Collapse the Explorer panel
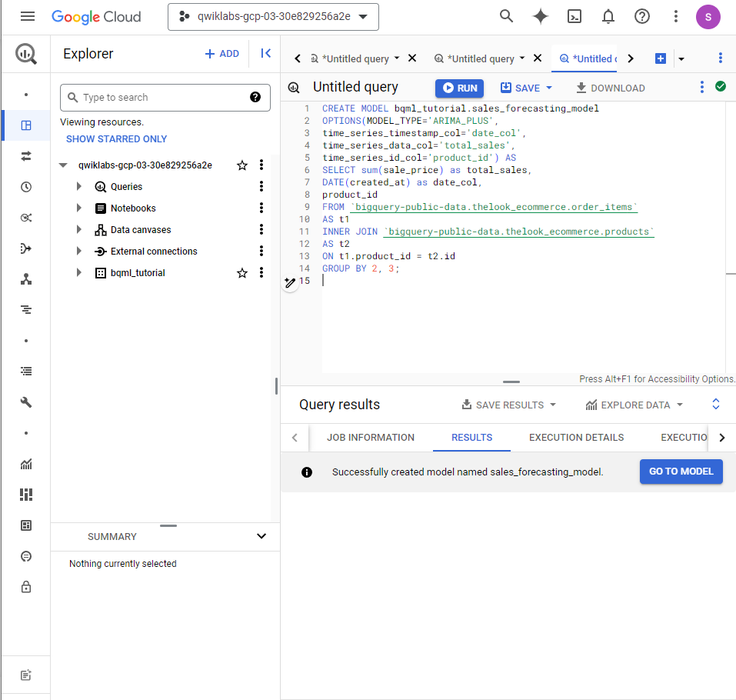The height and width of the screenshot is (700, 736). pyautogui.click(x=265, y=54)
